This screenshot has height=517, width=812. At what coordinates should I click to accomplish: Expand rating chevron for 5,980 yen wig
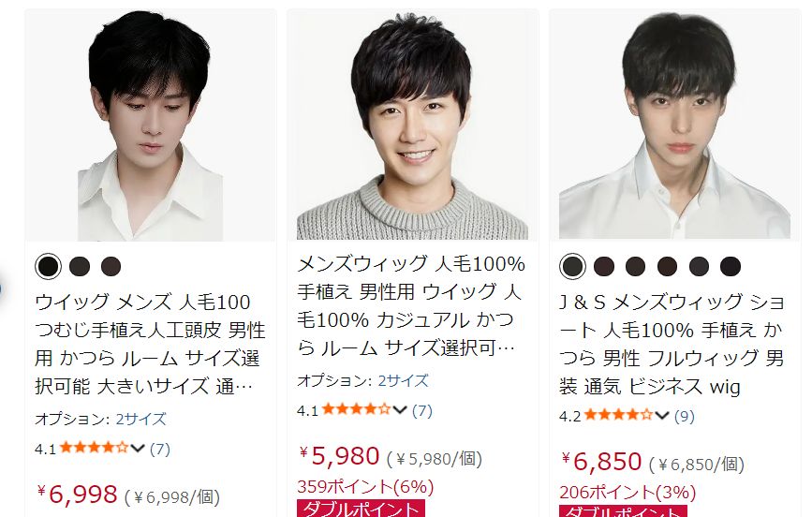400,410
